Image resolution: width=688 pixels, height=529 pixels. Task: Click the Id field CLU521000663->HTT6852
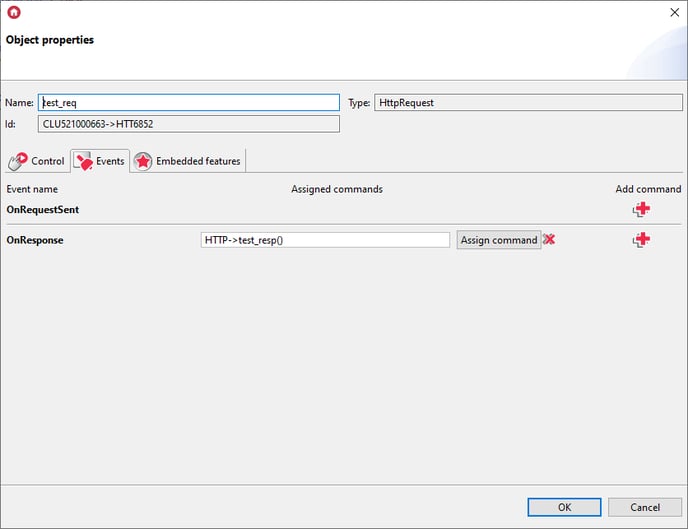tap(189, 124)
